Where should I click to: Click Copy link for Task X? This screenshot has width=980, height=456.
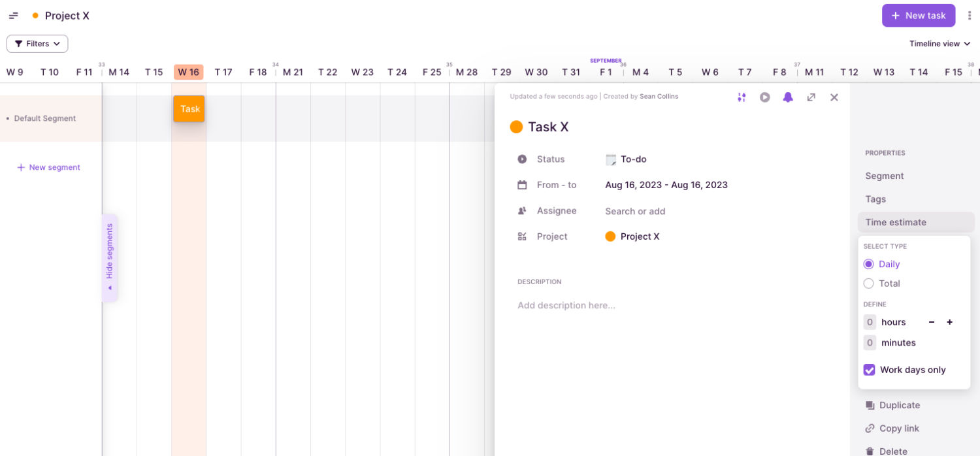(x=898, y=428)
